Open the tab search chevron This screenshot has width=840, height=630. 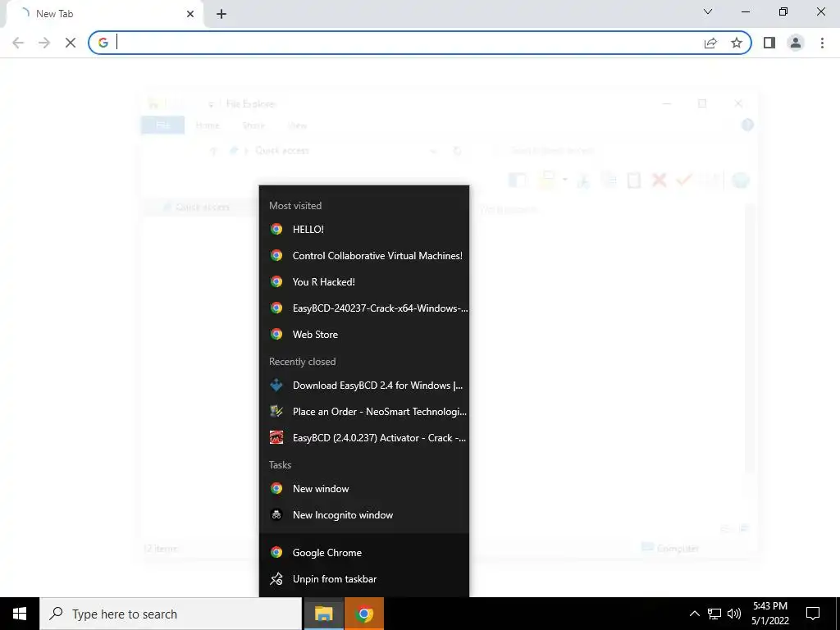click(708, 11)
